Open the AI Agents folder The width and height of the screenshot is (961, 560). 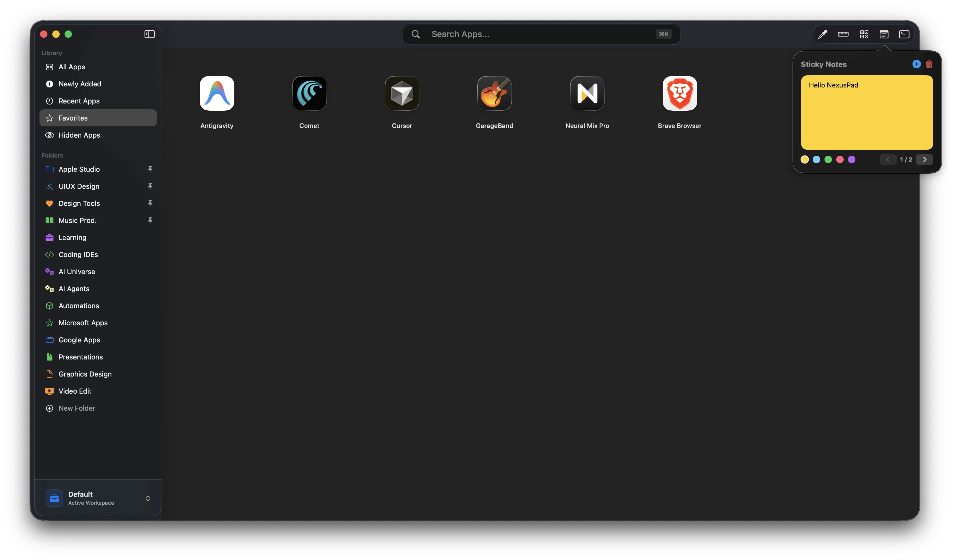pos(98,288)
